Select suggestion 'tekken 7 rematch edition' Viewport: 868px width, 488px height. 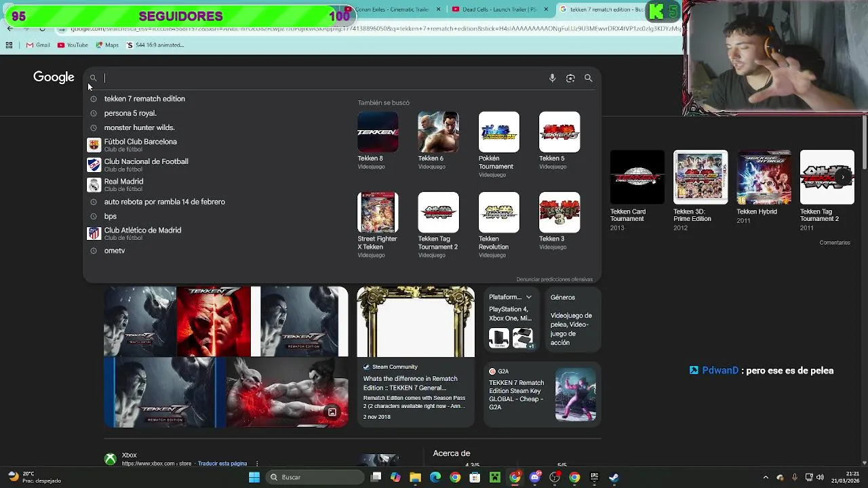click(144, 99)
